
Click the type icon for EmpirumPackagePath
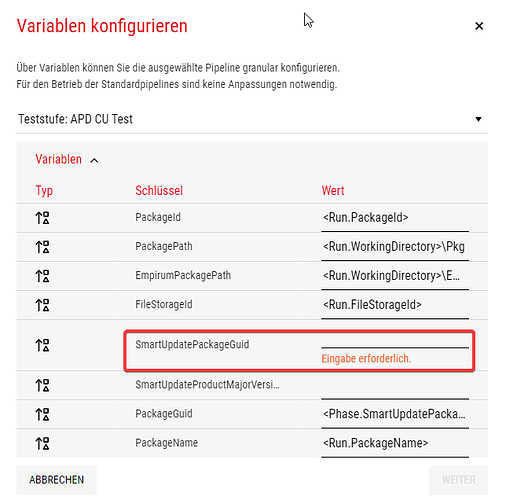click(x=42, y=276)
